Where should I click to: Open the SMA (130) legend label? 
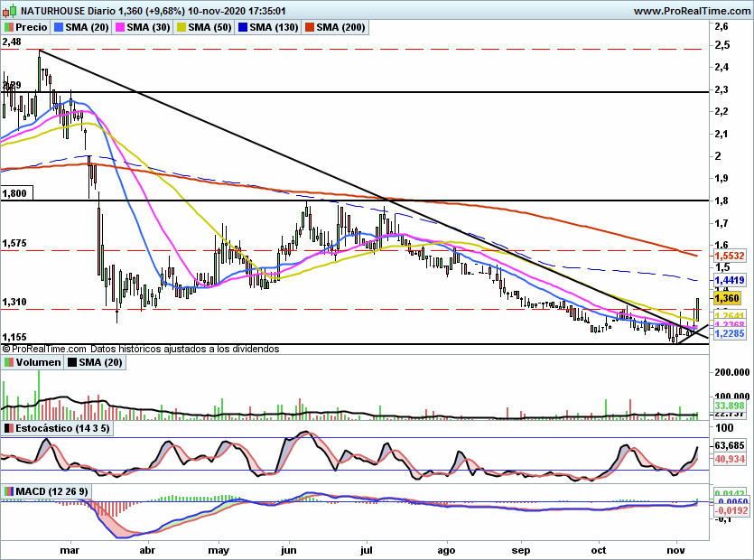click(268, 27)
